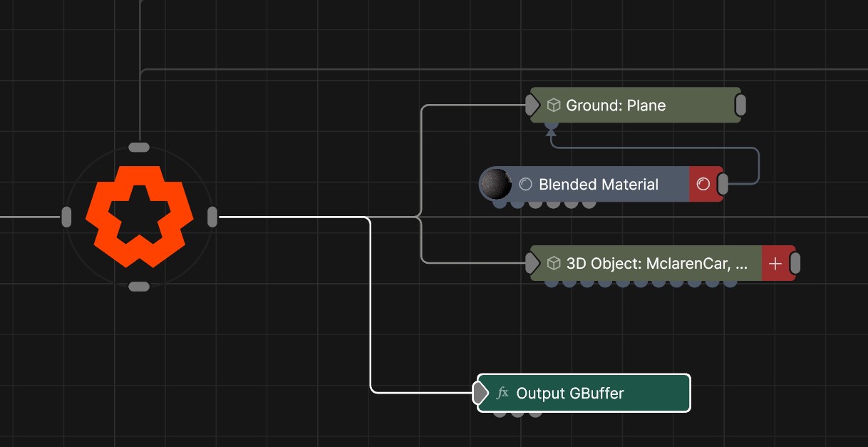Click the root node's left connector

67,217
